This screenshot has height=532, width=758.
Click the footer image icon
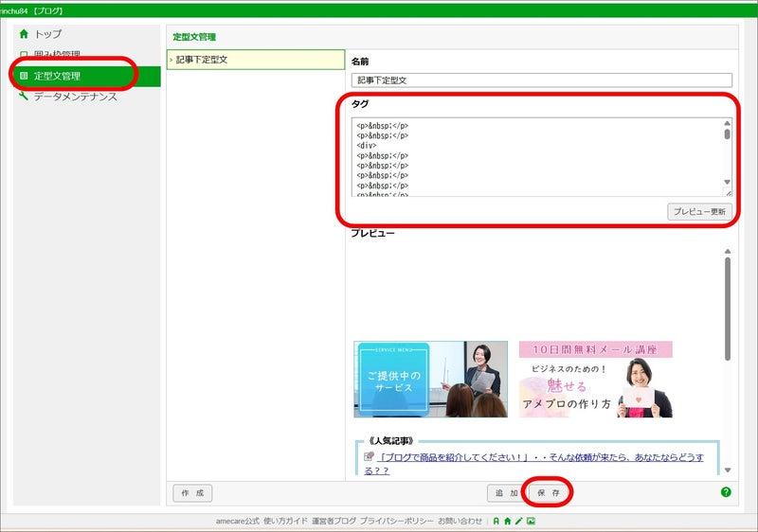531,521
